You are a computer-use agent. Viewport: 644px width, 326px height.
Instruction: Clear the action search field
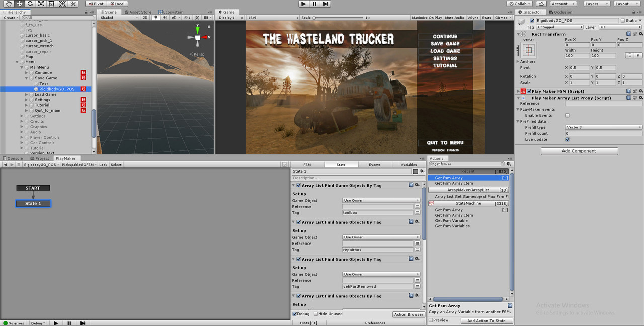click(503, 164)
